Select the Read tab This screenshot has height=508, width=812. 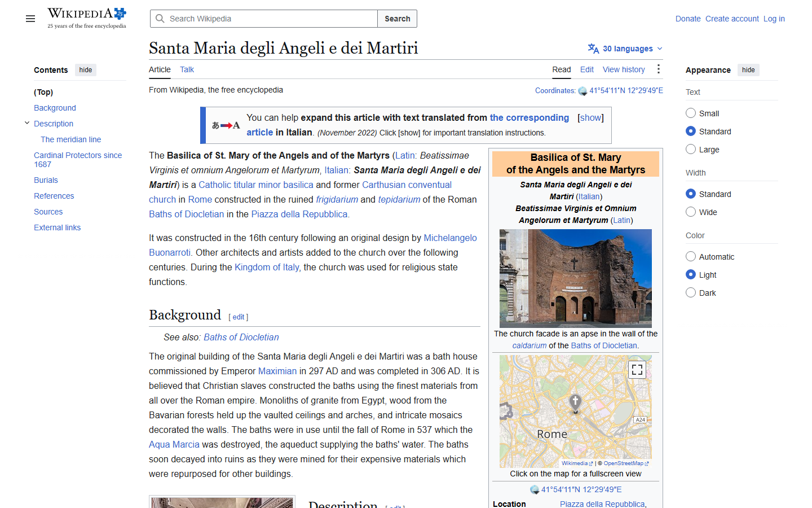point(562,69)
